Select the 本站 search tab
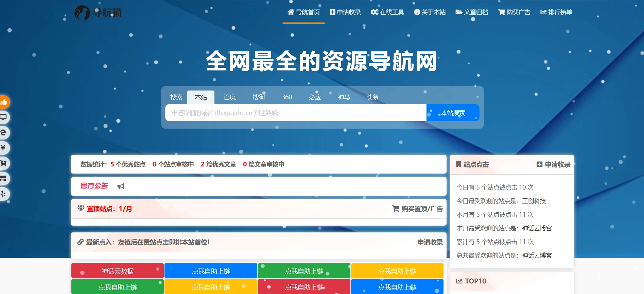This screenshot has height=294, width=644. pos(201,97)
